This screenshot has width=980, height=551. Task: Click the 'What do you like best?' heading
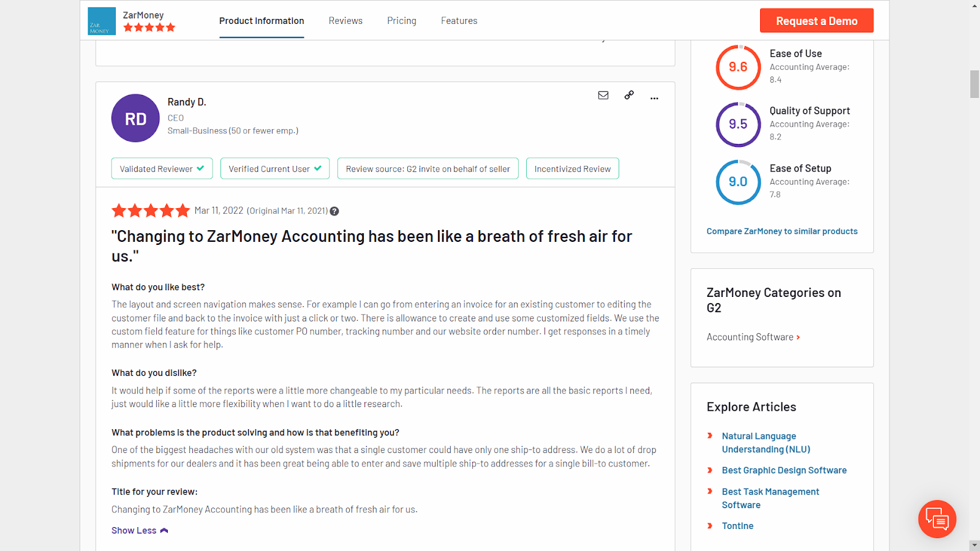(158, 287)
